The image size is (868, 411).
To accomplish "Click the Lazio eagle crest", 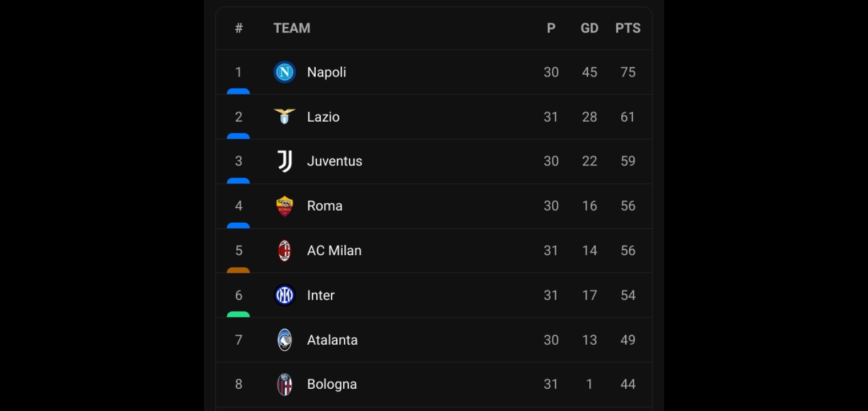I will [284, 116].
